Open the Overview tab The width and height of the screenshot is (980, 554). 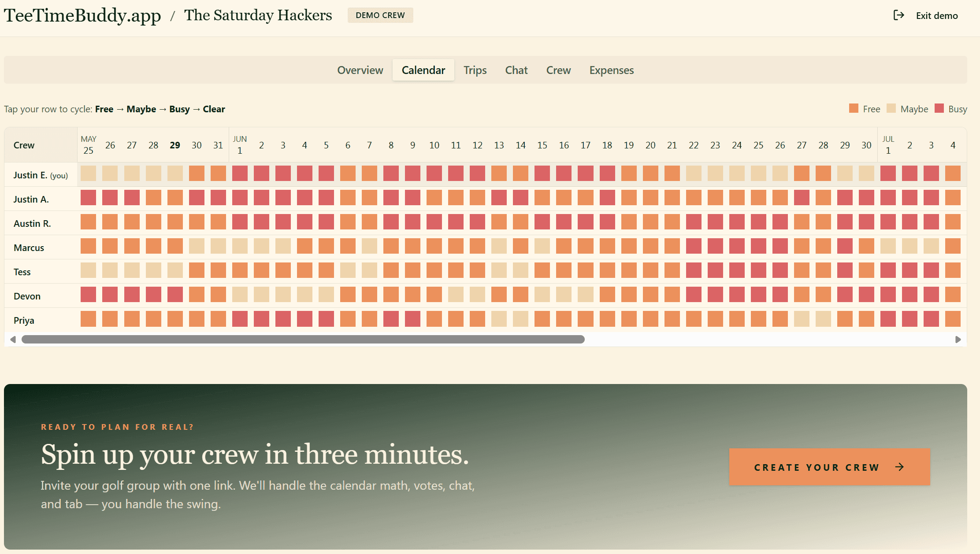point(360,70)
